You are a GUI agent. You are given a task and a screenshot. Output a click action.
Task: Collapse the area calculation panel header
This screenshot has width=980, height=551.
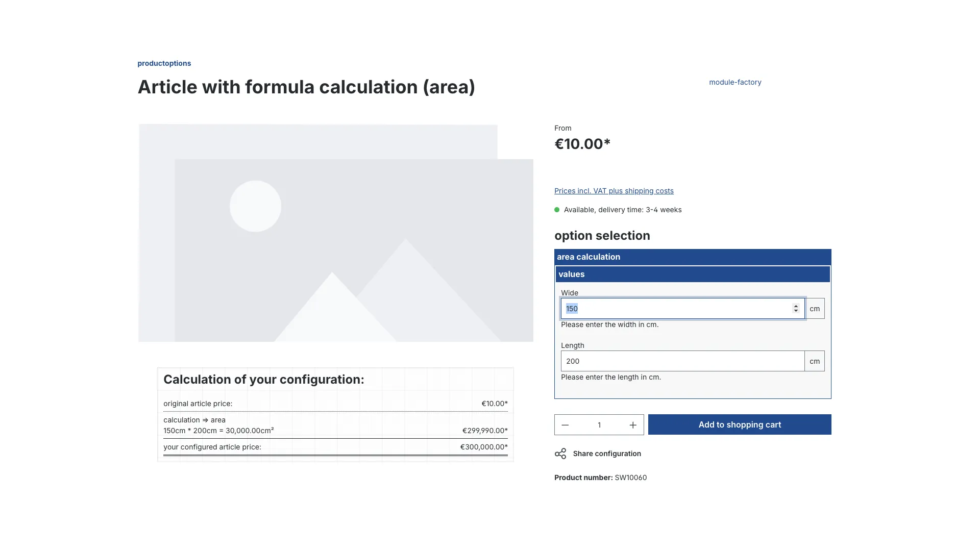coord(692,257)
